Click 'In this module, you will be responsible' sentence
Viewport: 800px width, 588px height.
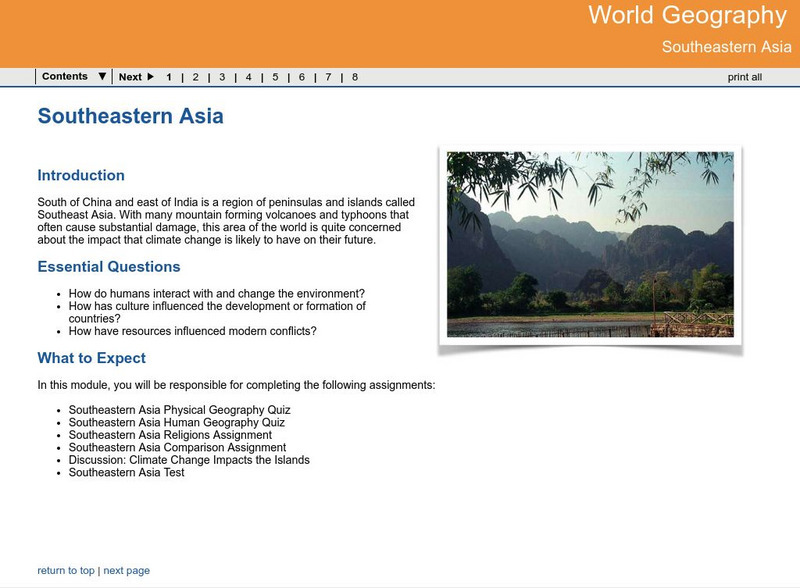[x=236, y=385]
